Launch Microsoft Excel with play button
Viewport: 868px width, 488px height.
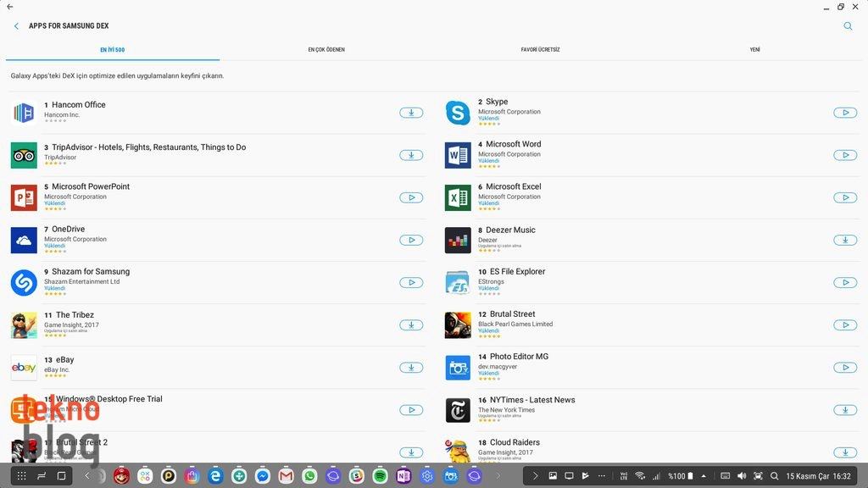845,197
